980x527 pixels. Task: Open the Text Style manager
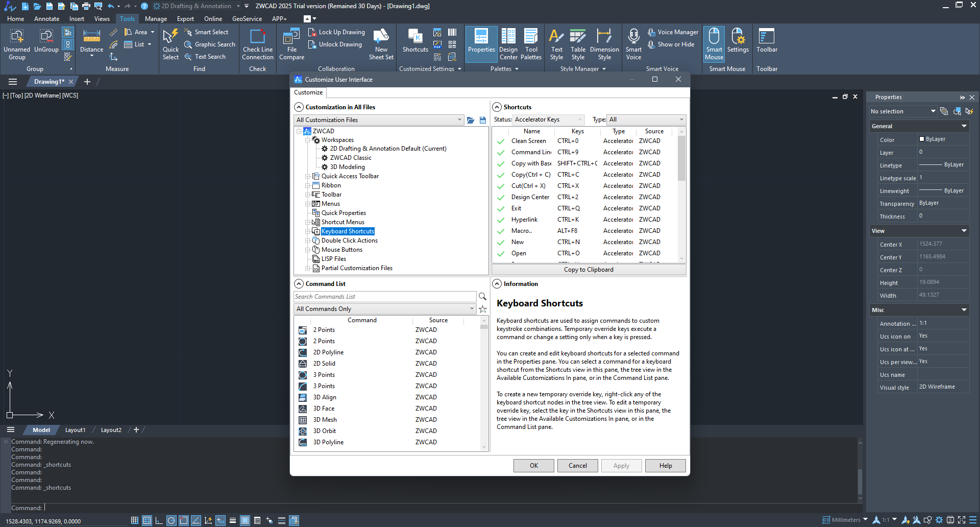[x=556, y=44]
